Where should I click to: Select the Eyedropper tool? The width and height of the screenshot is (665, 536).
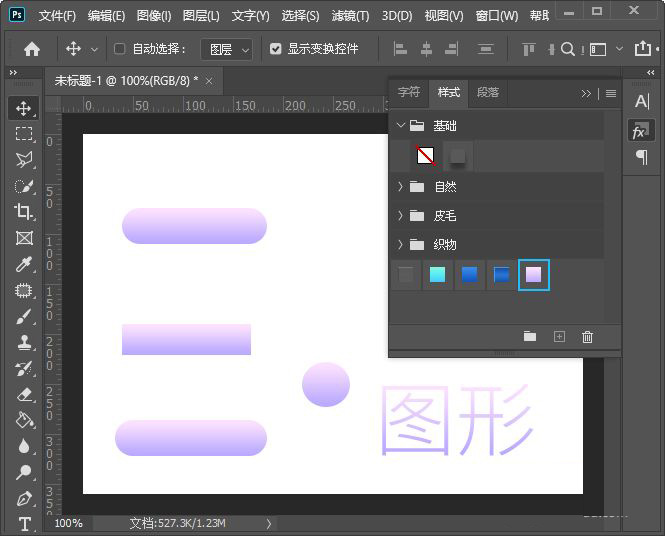click(24, 264)
